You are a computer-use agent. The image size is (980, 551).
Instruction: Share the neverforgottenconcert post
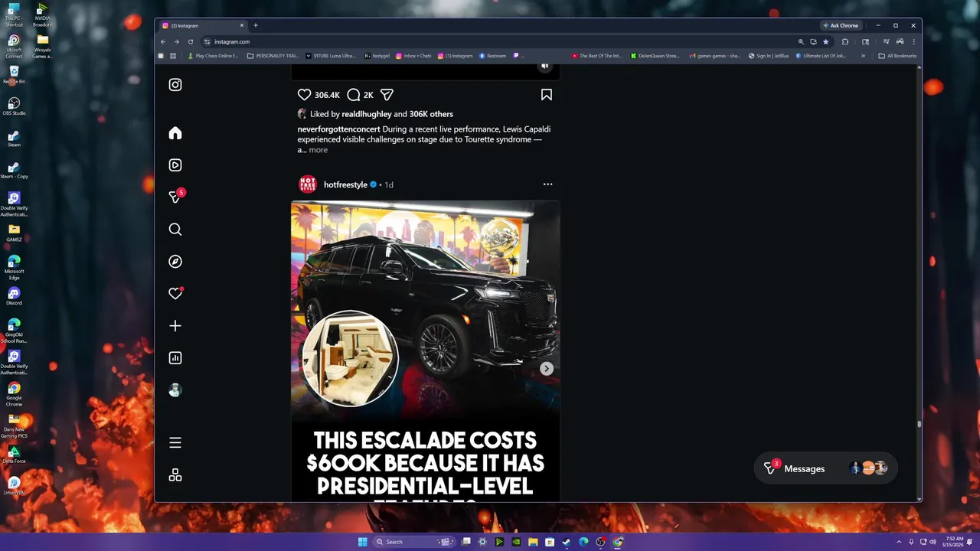click(387, 95)
